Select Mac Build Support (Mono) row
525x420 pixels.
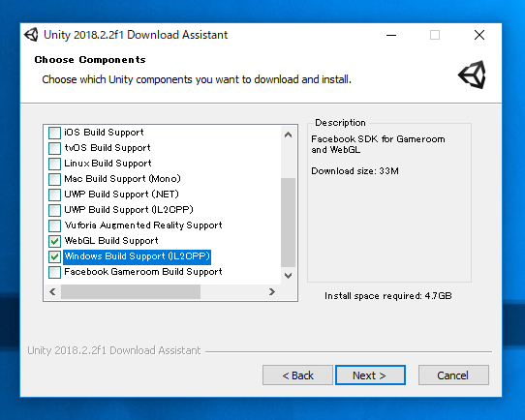[123, 179]
